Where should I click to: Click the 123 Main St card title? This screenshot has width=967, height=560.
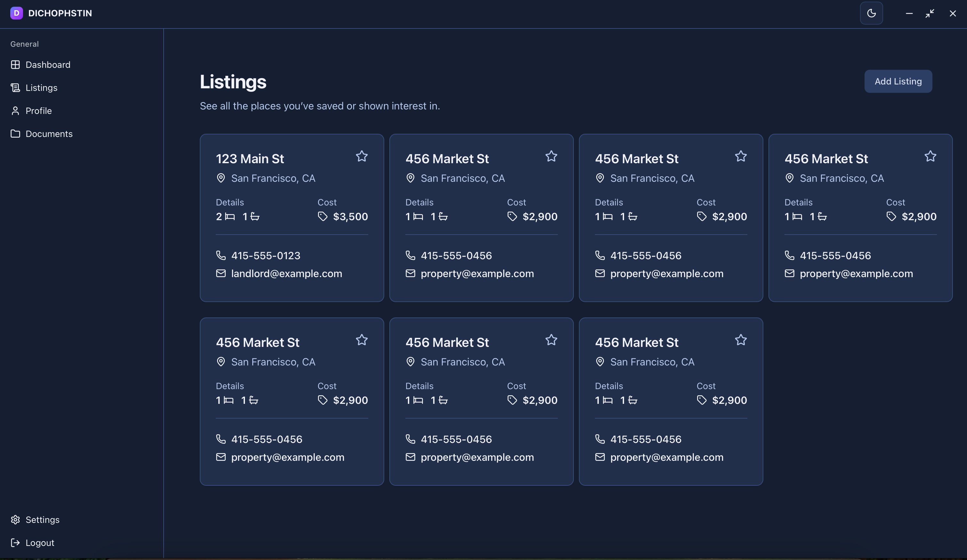pyautogui.click(x=249, y=158)
